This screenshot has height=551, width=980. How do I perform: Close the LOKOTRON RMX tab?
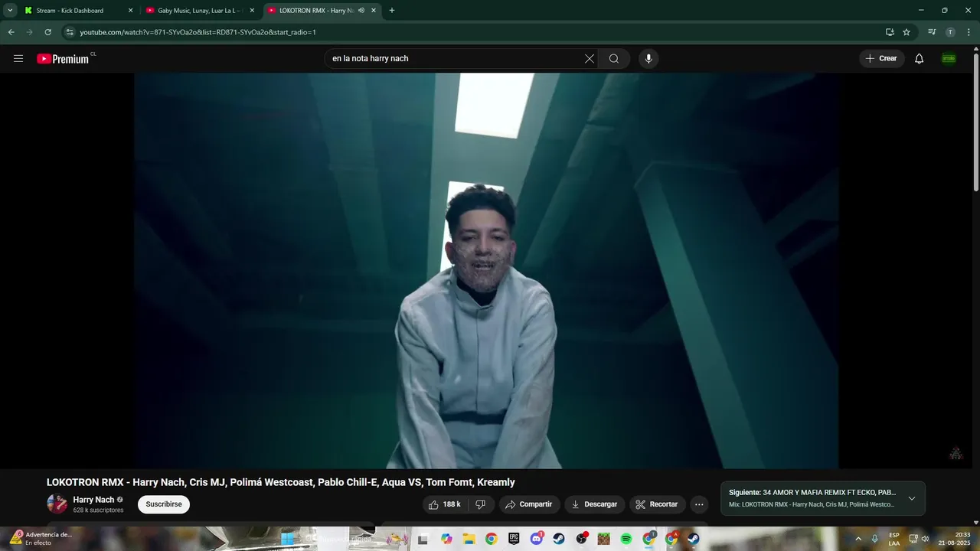[374, 11]
